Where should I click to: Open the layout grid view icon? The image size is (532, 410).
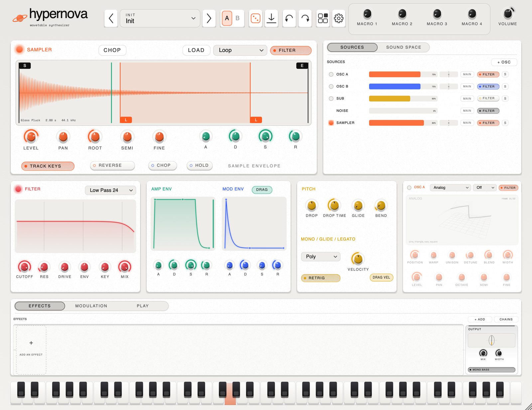[x=323, y=18]
